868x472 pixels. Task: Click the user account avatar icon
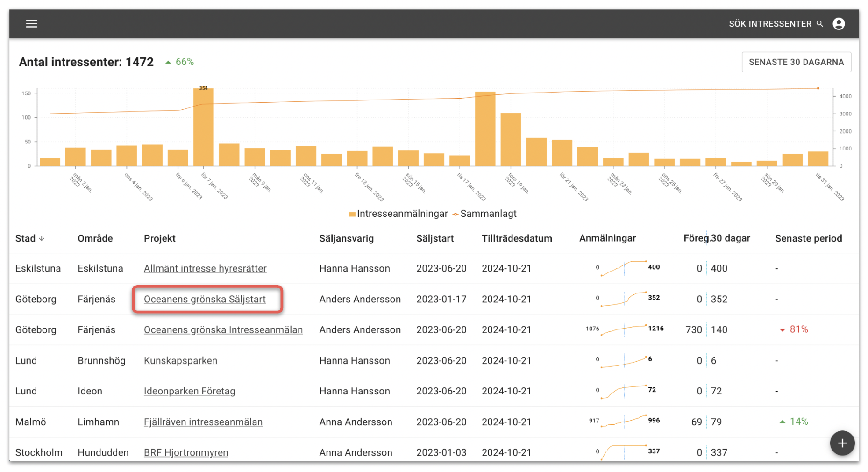pos(838,24)
